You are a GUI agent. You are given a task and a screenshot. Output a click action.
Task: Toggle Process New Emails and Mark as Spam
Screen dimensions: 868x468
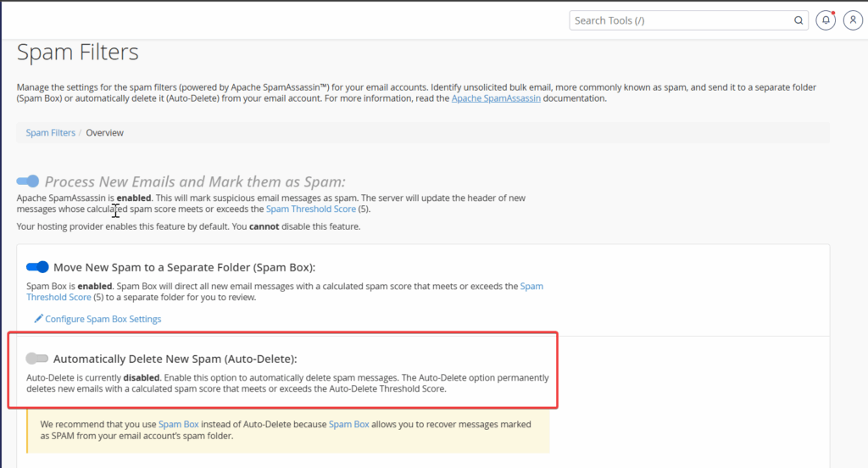(28, 181)
